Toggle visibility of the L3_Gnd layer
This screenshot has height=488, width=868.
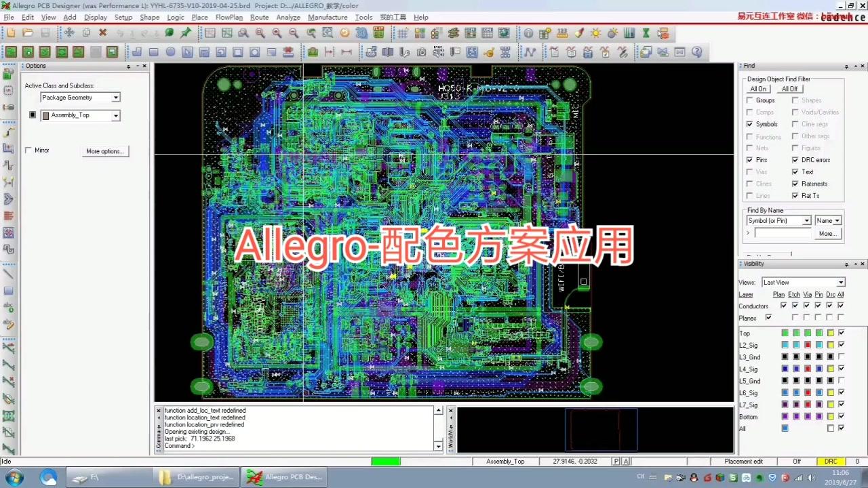(841, 357)
